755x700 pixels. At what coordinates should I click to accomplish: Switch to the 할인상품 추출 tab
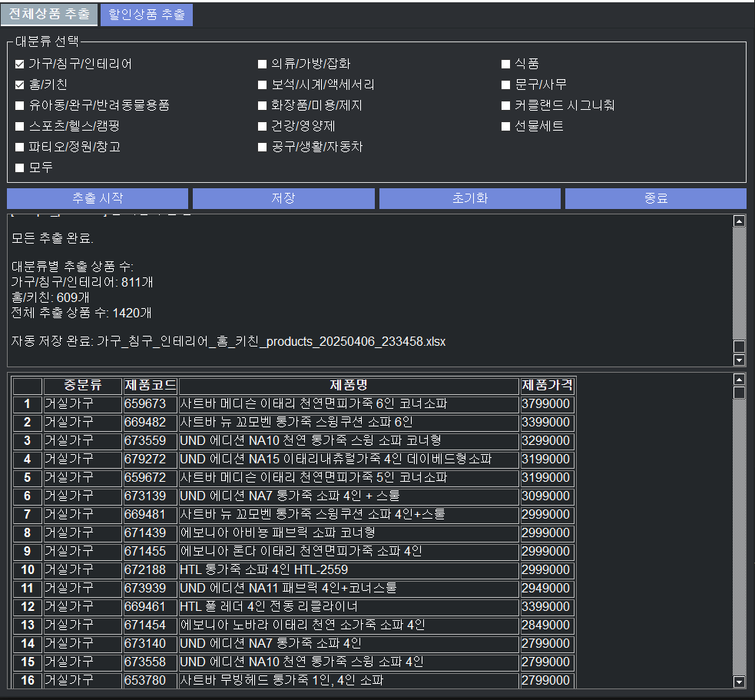(x=146, y=15)
